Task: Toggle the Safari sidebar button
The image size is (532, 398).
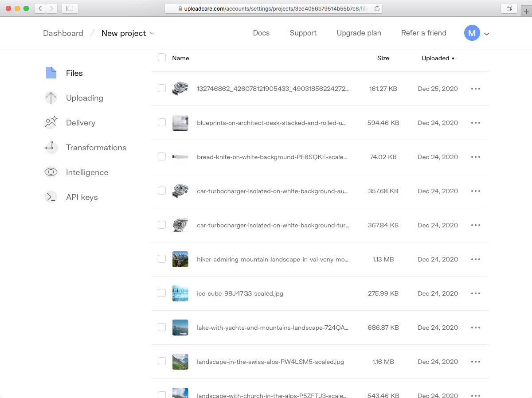Action: pos(70,8)
